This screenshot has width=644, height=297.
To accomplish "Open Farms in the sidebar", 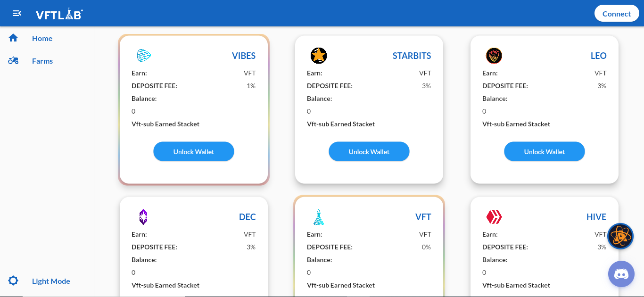I will [x=42, y=61].
